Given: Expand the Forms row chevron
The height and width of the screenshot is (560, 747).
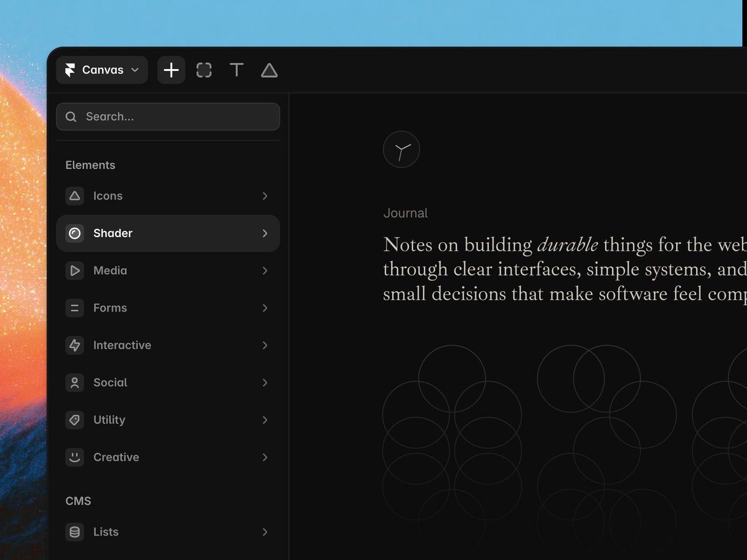Looking at the screenshot, I should pyautogui.click(x=265, y=308).
